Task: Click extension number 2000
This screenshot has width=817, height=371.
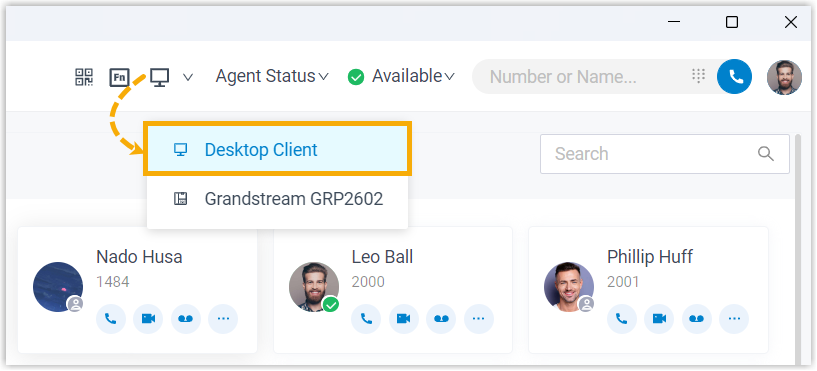Action: 368,282
